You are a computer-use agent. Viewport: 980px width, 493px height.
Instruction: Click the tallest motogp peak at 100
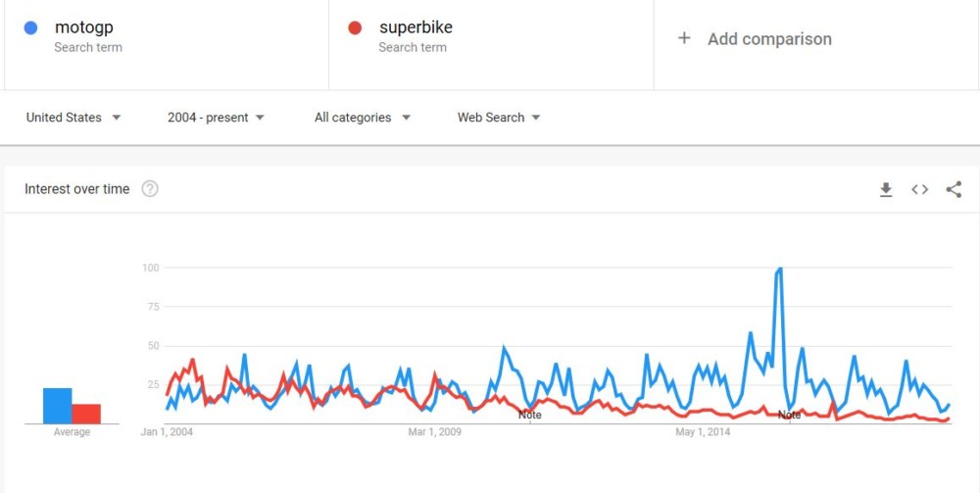(780, 269)
